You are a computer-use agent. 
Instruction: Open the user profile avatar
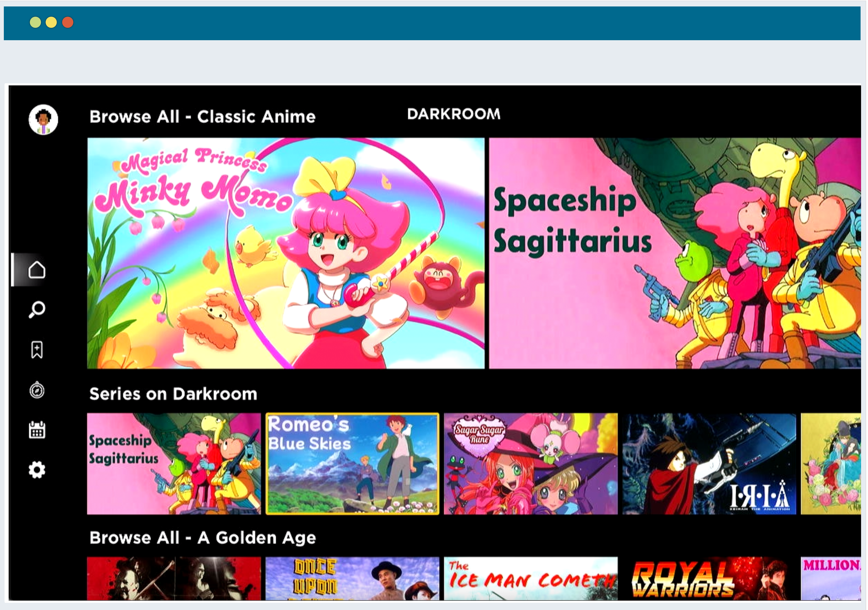pos(44,120)
